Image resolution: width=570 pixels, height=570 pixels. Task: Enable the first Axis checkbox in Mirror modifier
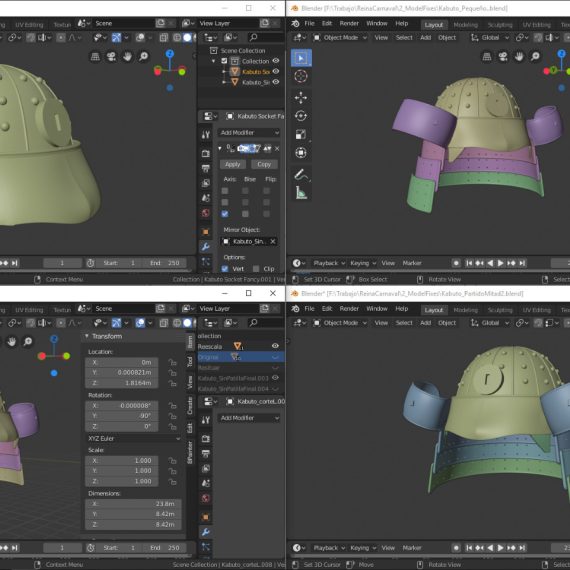[225, 191]
